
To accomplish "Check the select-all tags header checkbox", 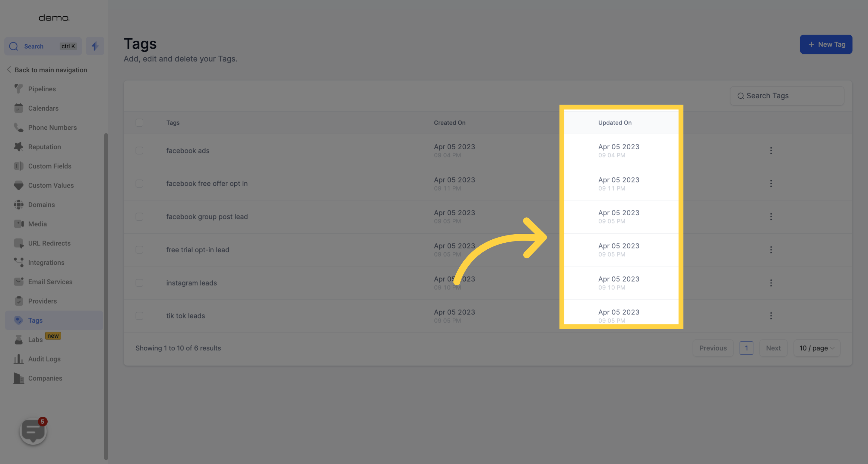I will point(139,123).
